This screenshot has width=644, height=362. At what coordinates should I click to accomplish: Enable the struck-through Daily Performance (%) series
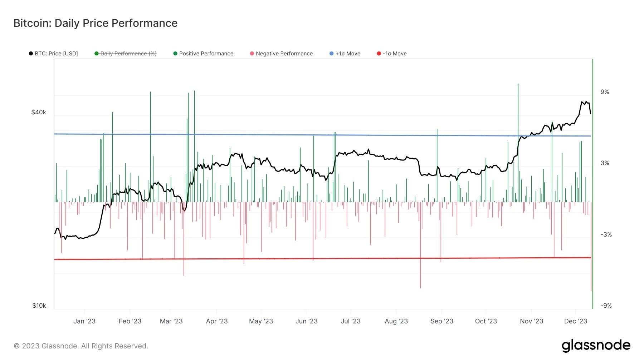click(126, 54)
